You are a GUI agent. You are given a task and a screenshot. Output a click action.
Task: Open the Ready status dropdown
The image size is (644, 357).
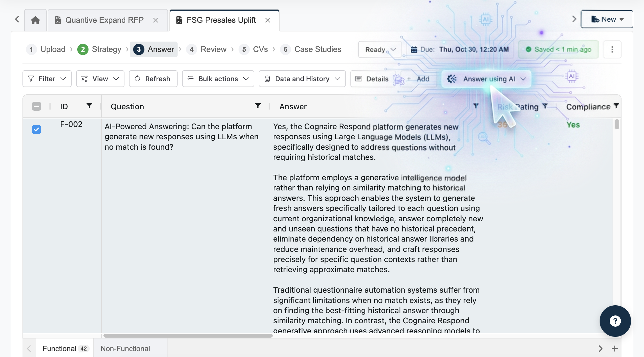(x=380, y=49)
